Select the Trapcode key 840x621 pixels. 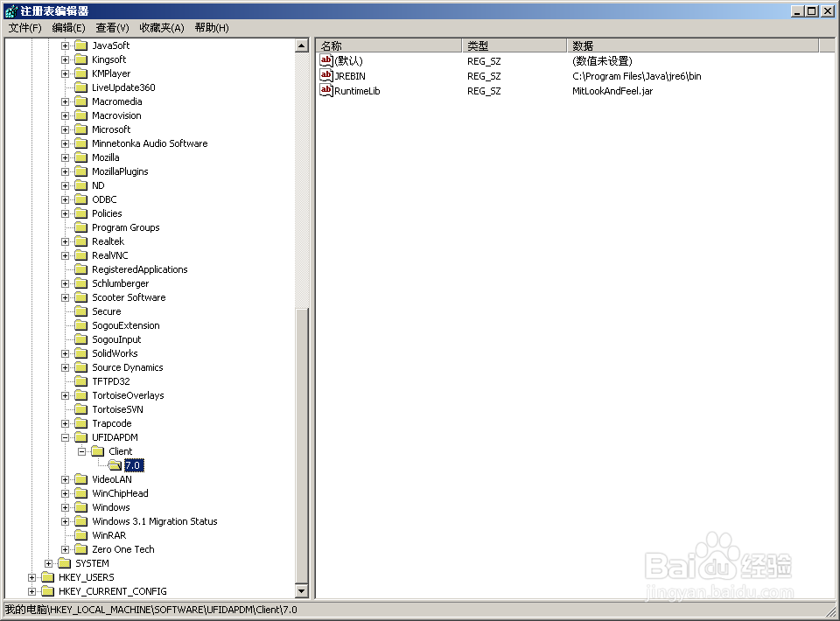(111, 423)
